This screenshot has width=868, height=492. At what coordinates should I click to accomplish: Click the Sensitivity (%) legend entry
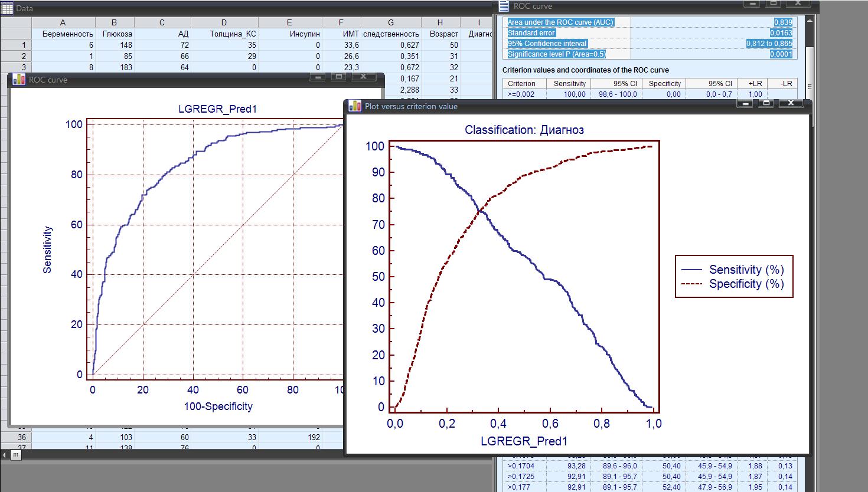tap(746, 270)
